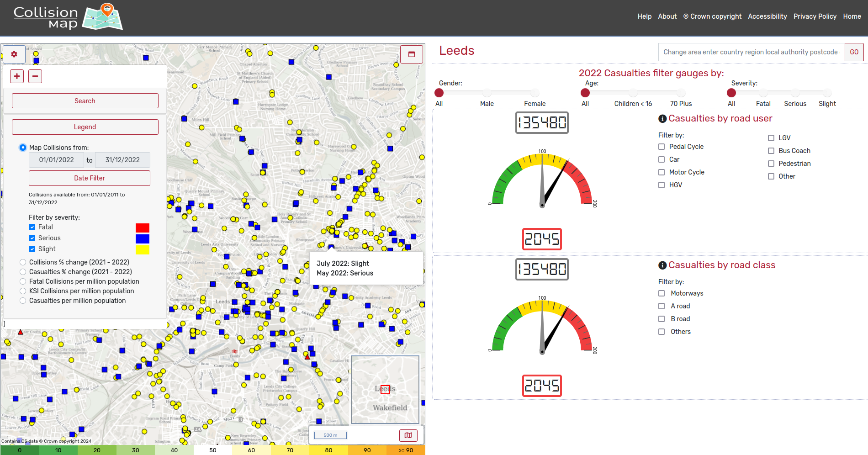Uncheck the Fatal severity checkbox
Image resolution: width=868 pixels, height=455 pixels.
pyautogui.click(x=32, y=227)
